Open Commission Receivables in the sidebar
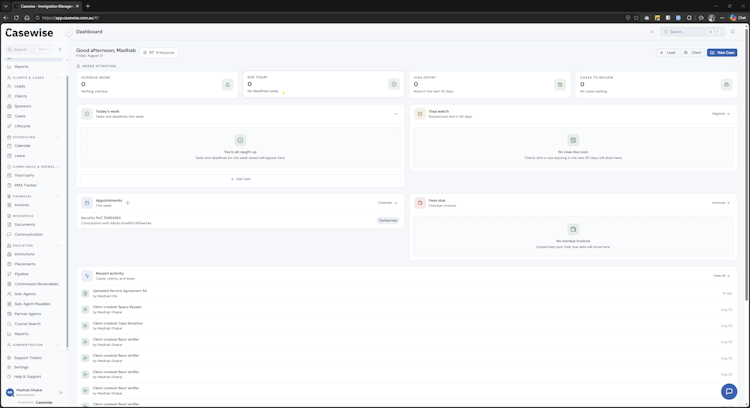 pyautogui.click(x=36, y=284)
